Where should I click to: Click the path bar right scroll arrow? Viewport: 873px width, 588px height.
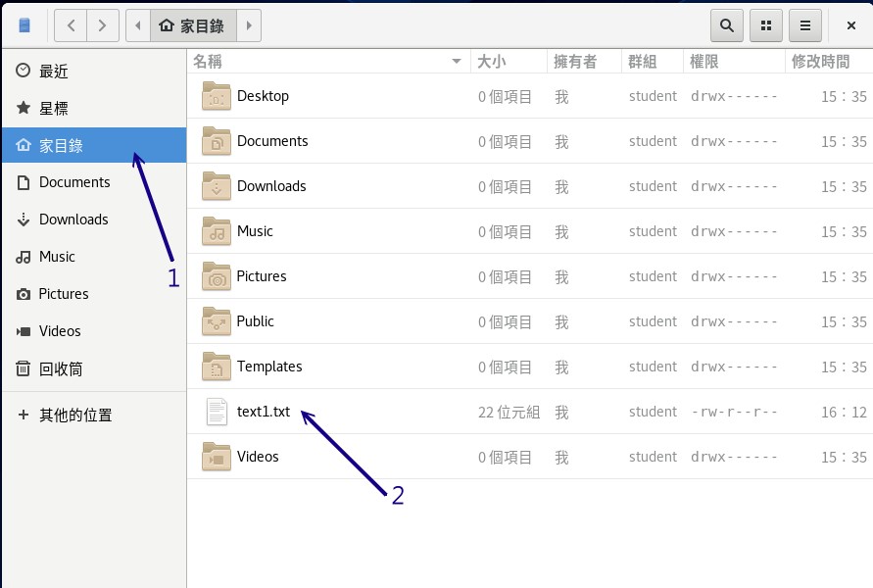point(250,25)
